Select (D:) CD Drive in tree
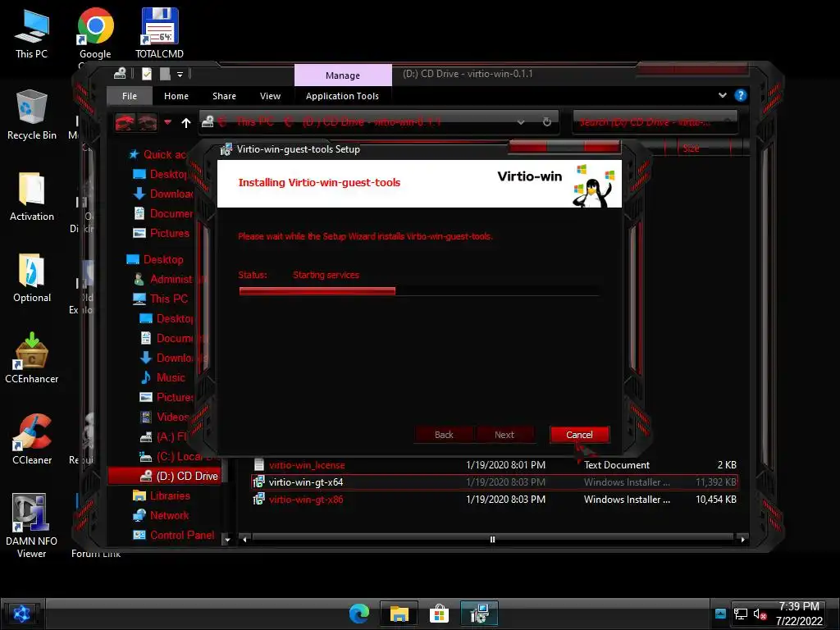840x630 pixels. coord(164,476)
